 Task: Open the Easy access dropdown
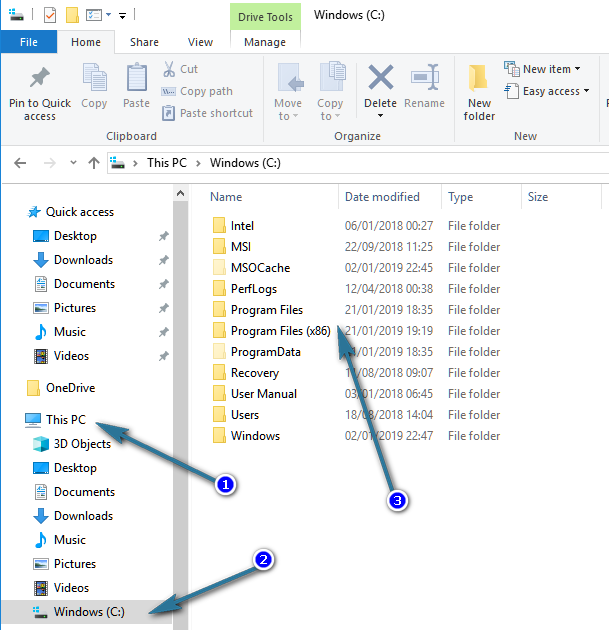tap(547, 91)
